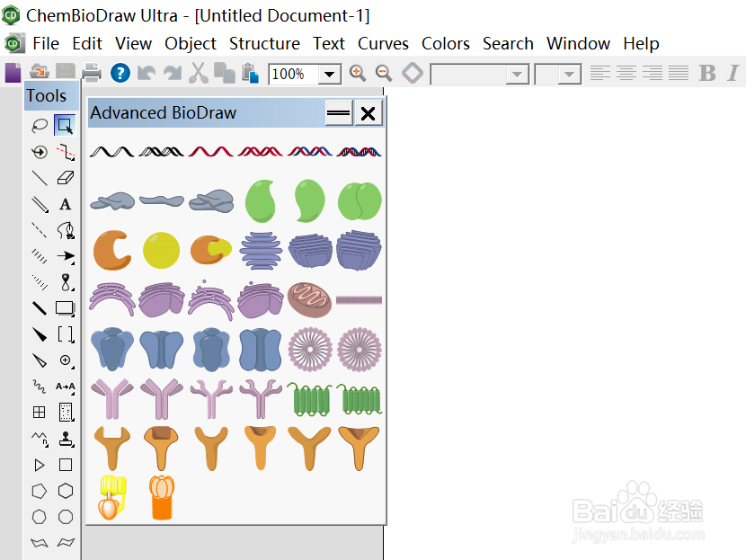Viewport: 746px width, 560px height.
Task: Pick the orange crescent shape template
Action: [x=112, y=250]
